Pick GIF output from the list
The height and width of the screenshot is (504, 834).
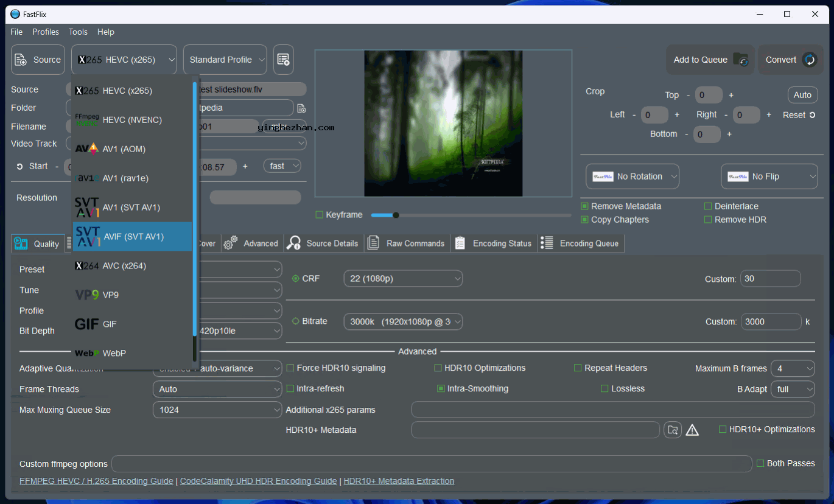pos(132,324)
